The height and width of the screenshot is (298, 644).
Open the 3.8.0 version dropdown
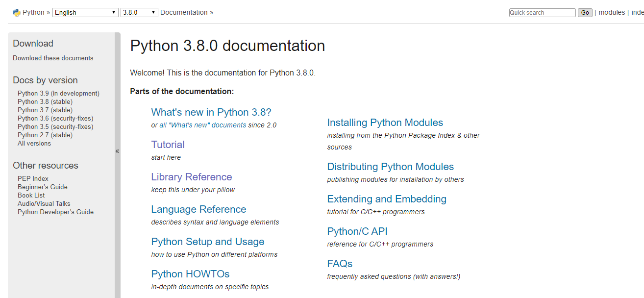139,13
